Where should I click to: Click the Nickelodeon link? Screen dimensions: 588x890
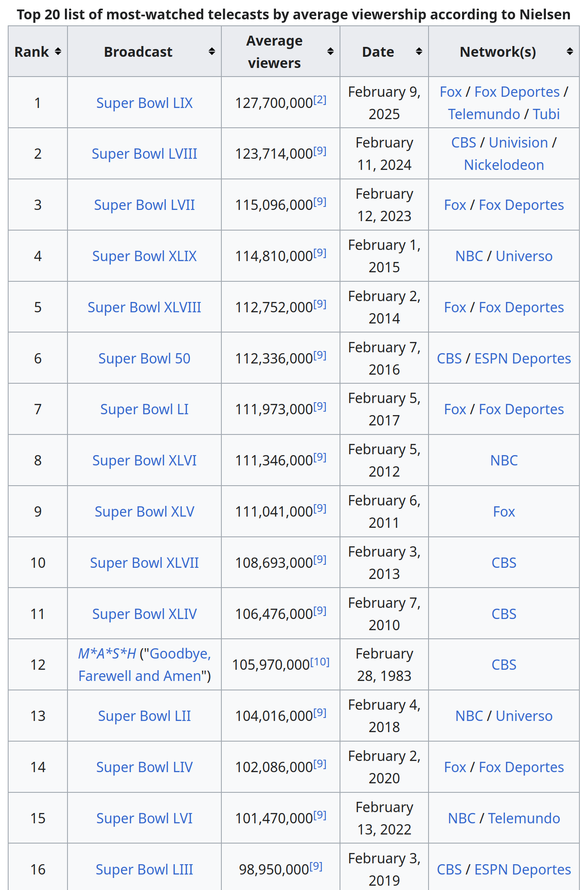(504, 165)
